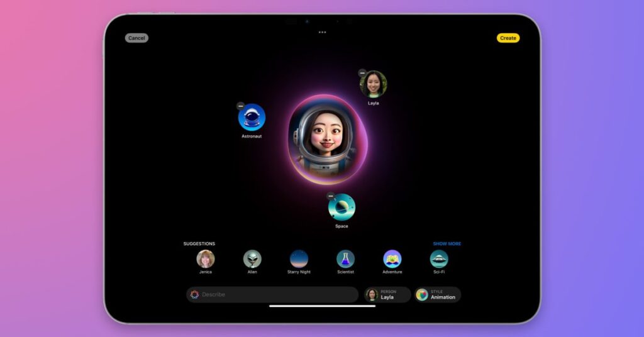
Task: Add the Starry Night suggestion
Action: coord(299,259)
